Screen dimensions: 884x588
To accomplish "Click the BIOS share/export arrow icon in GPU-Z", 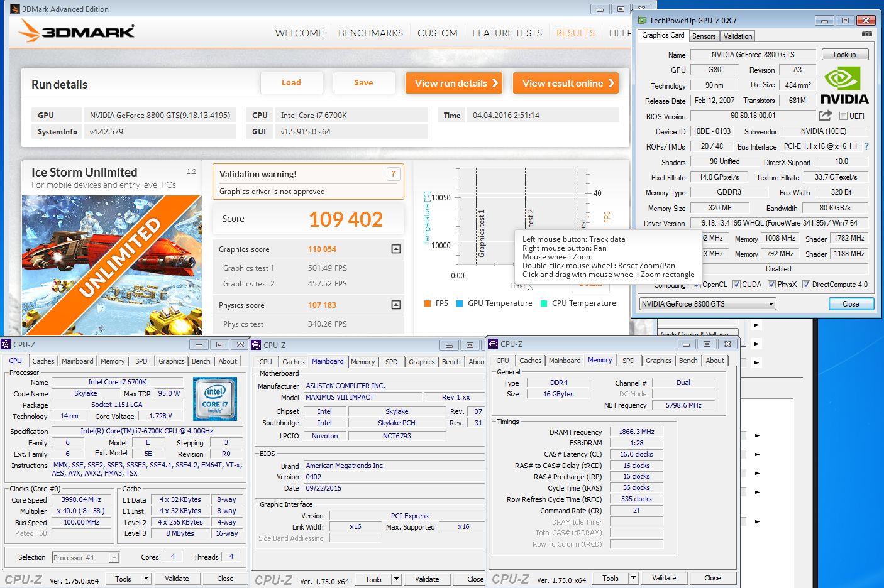I will pyautogui.click(x=825, y=115).
